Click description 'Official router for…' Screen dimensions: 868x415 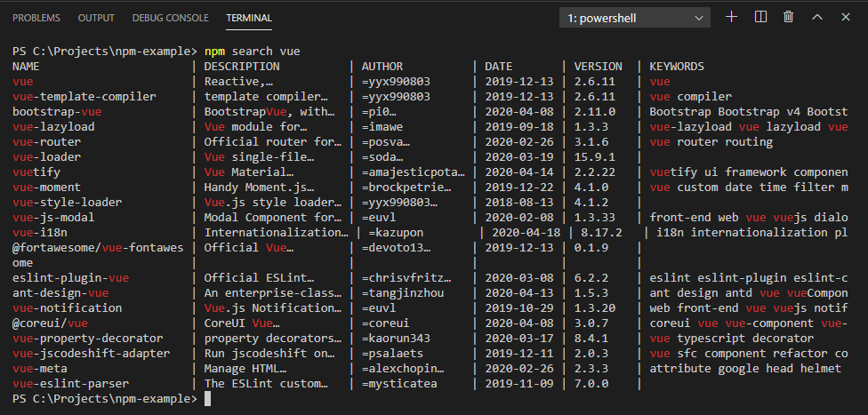pyautogui.click(x=273, y=142)
